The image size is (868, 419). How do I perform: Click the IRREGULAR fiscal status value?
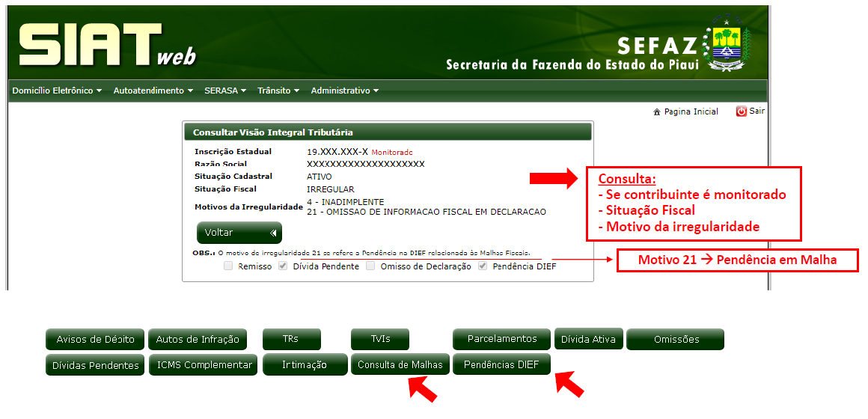[331, 189]
